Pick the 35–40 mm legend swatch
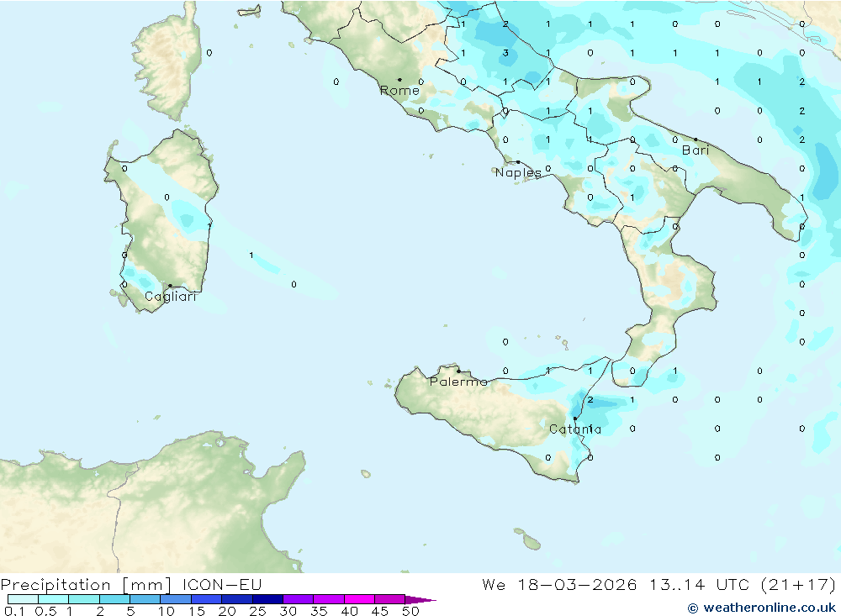841x616 pixels. pyautogui.click(x=329, y=599)
